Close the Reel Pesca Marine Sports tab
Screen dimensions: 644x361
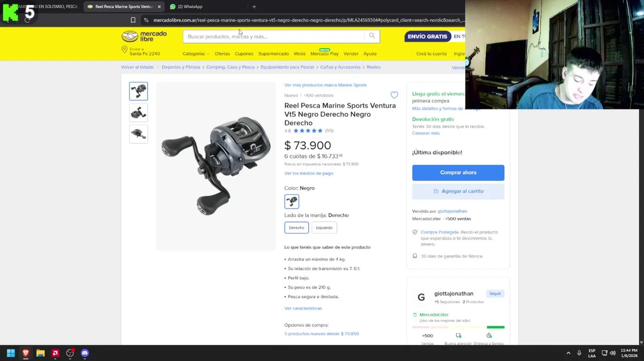coord(159,7)
